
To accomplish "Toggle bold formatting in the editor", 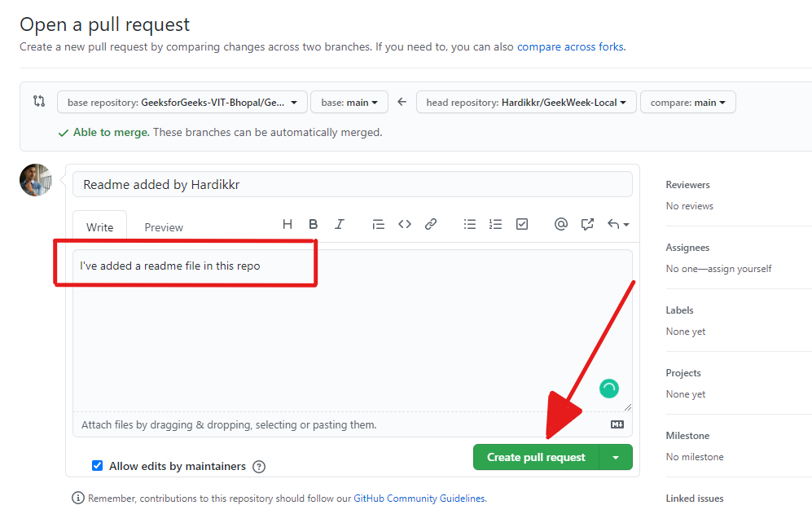I will point(313,224).
